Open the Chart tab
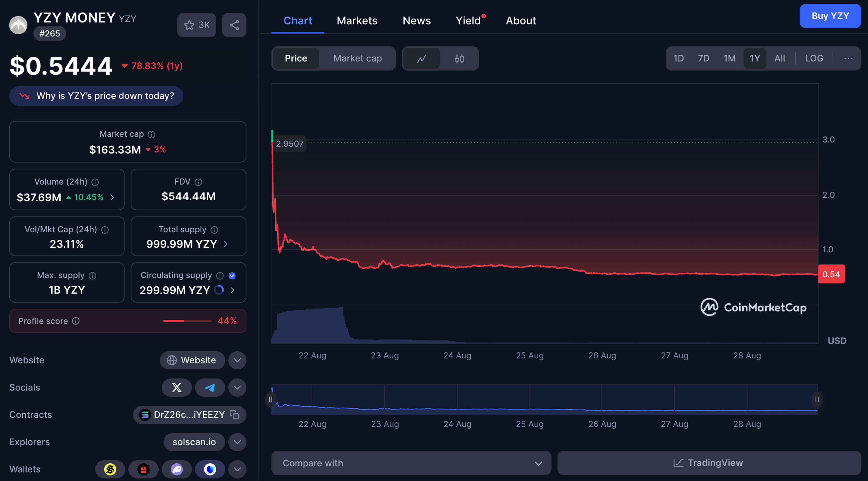 click(298, 21)
